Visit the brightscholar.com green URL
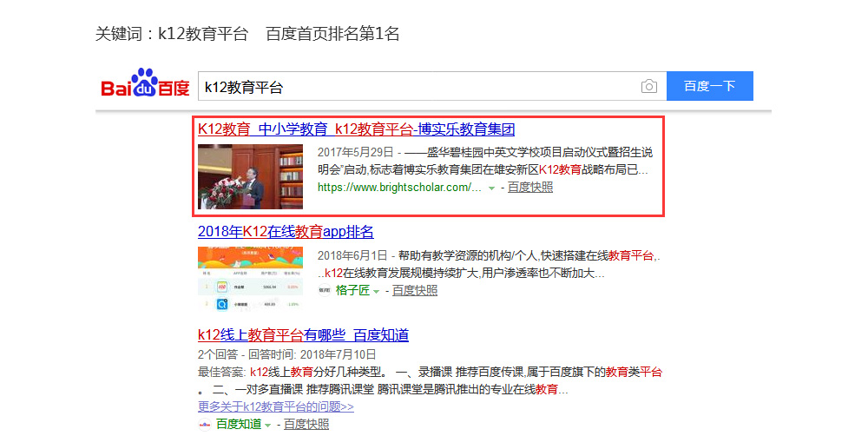868x436 pixels. [x=399, y=188]
